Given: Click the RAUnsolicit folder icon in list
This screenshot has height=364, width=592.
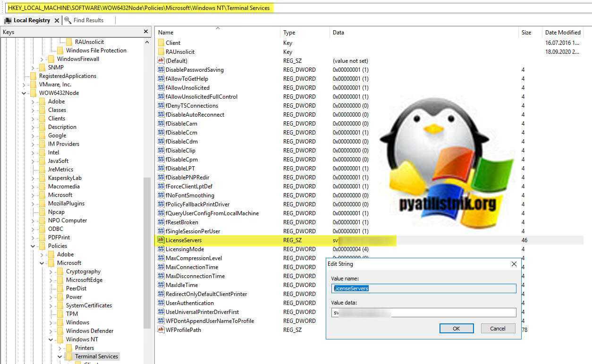Looking at the screenshot, I should tap(161, 52).
